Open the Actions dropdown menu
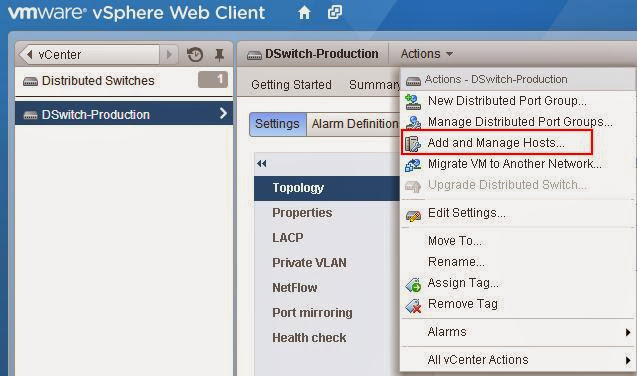The width and height of the screenshot is (637, 376). pyautogui.click(x=426, y=54)
